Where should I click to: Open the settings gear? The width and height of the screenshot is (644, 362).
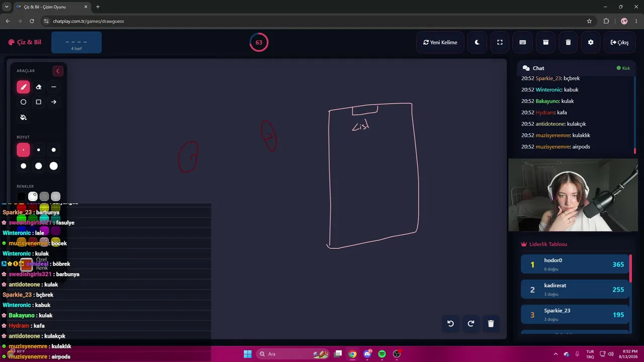pos(591,43)
